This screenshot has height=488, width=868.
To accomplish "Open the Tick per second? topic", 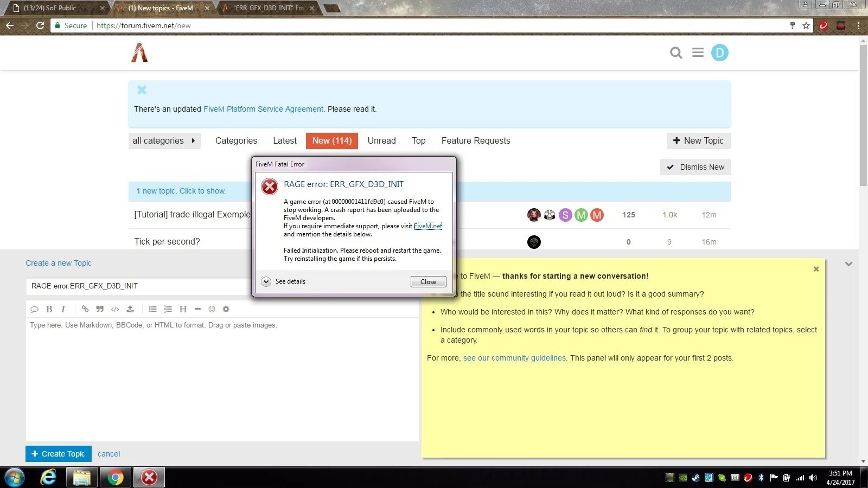I will [167, 242].
